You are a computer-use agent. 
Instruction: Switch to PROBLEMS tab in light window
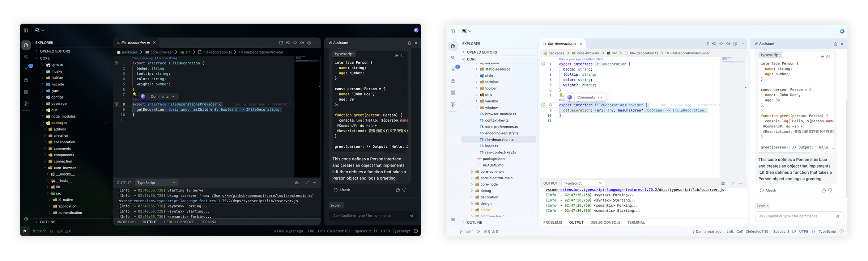click(553, 223)
